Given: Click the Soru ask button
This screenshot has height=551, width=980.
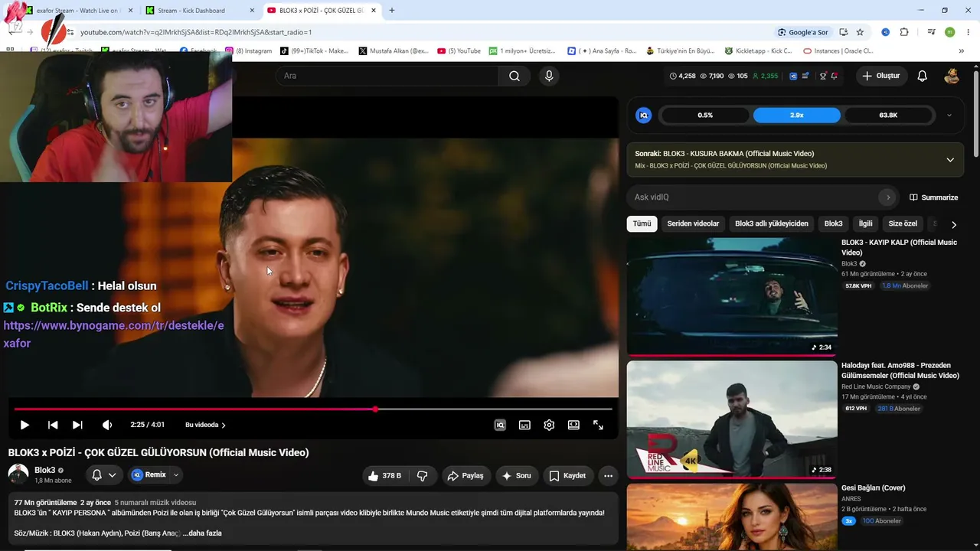Looking at the screenshot, I should (x=516, y=475).
